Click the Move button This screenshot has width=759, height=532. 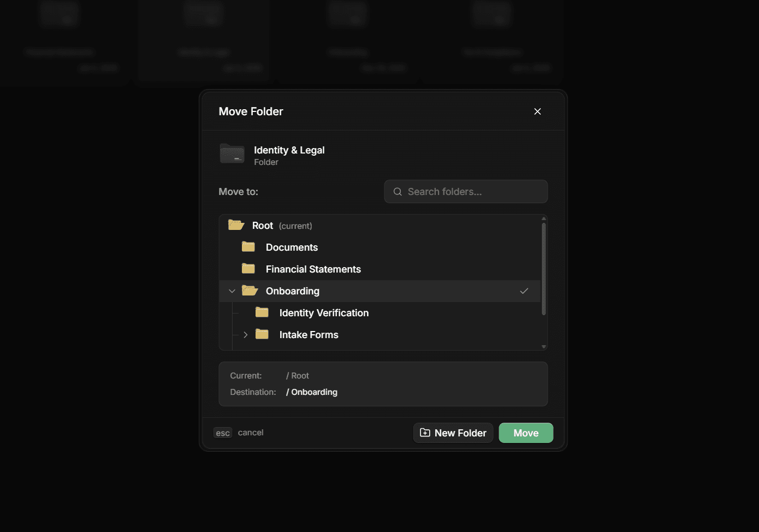tap(525, 433)
